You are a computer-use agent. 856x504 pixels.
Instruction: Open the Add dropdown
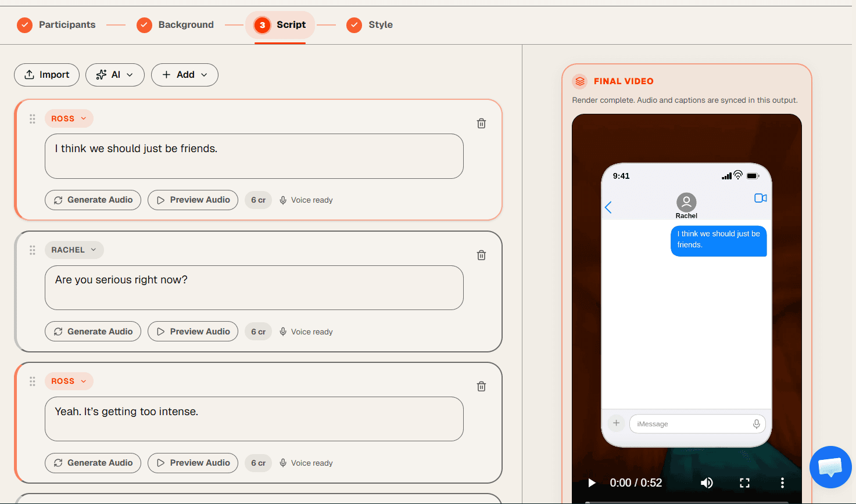pos(184,75)
